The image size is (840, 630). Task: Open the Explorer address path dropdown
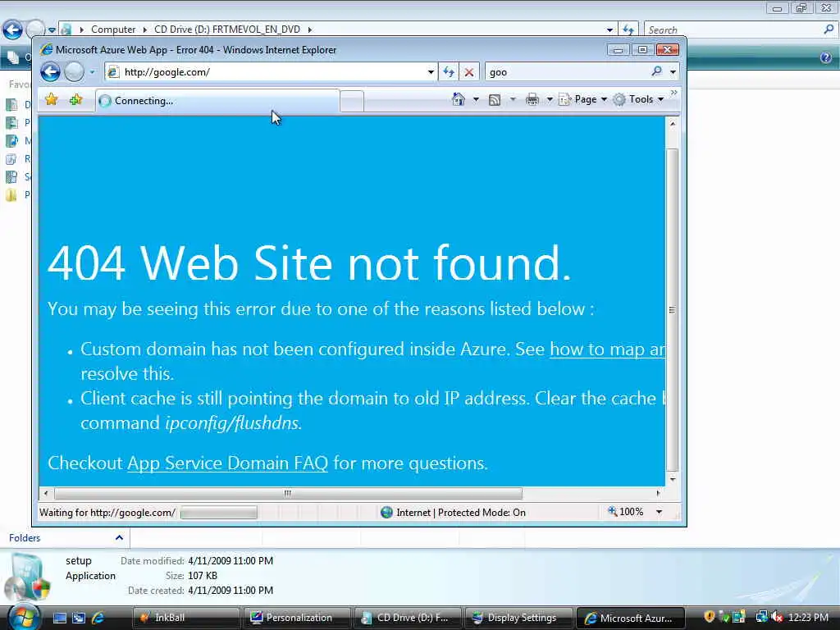coord(609,30)
